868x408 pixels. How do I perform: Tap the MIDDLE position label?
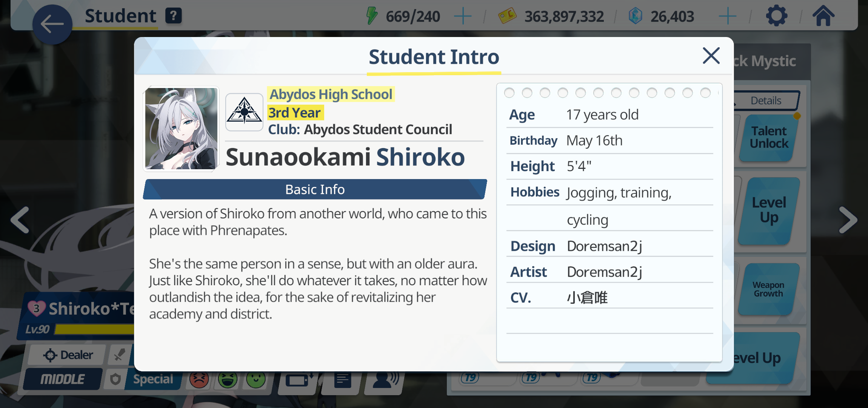pyautogui.click(x=63, y=379)
